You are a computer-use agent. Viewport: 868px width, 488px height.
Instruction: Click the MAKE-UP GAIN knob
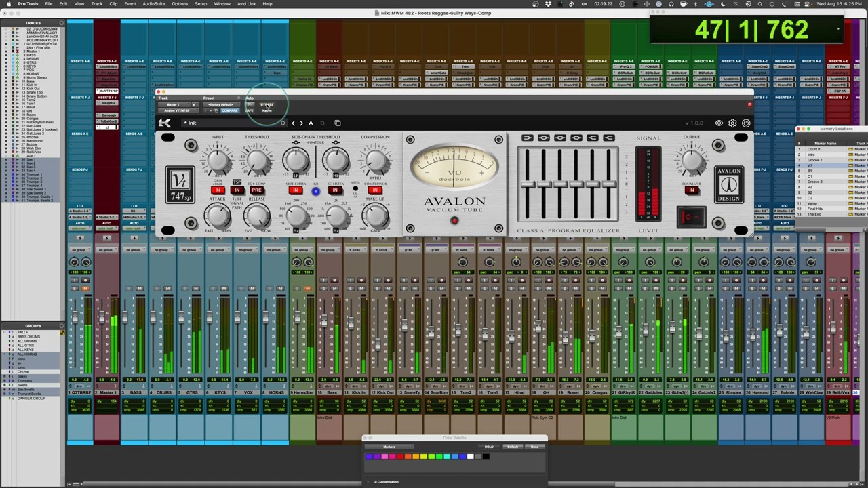pos(375,216)
